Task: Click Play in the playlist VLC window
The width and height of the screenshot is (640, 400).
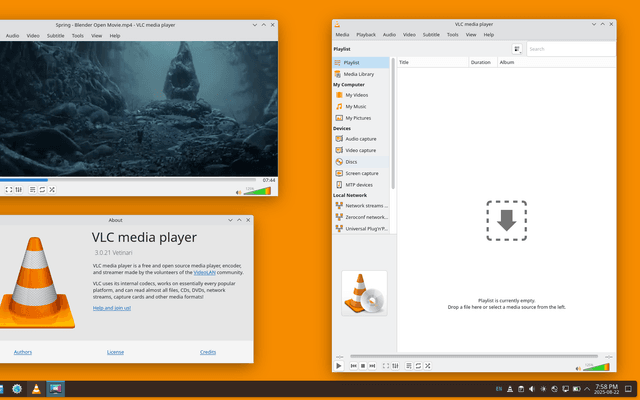Action: pos(338,366)
